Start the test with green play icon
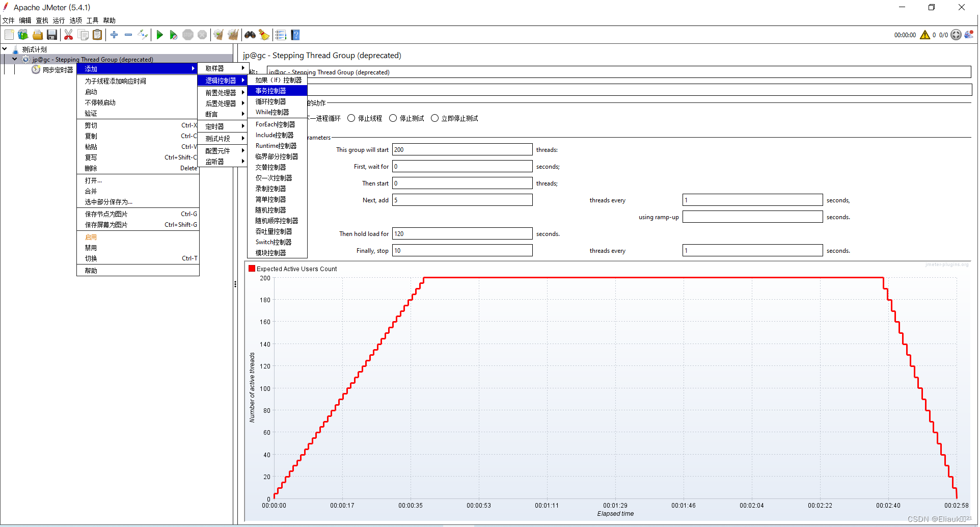 (x=159, y=35)
